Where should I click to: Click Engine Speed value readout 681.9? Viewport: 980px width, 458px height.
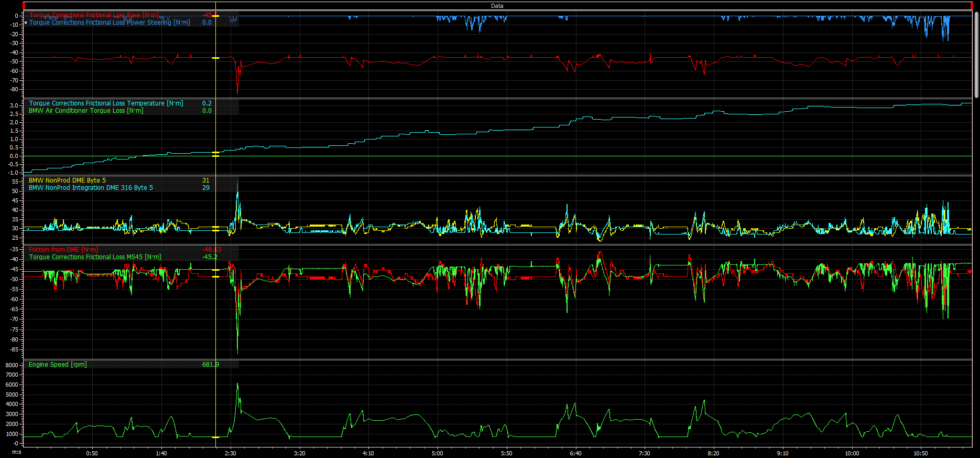(x=210, y=365)
